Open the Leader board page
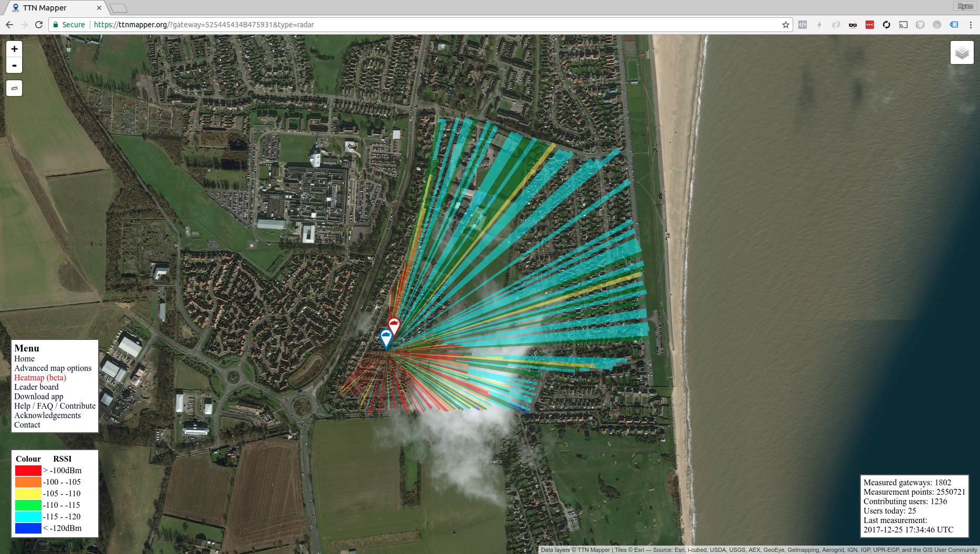Viewport: 980px width, 554px height. [x=36, y=387]
